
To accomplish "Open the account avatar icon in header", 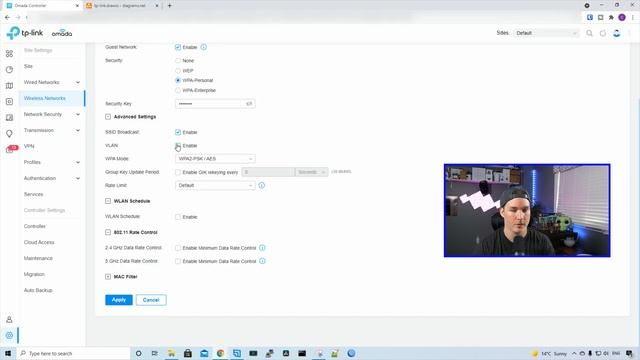I will [x=617, y=33].
